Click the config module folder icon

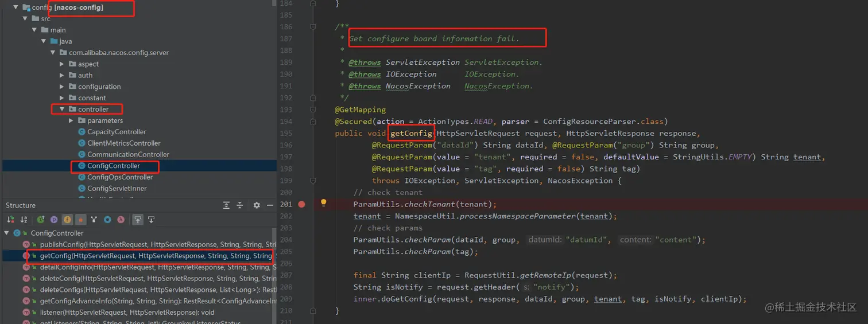point(26,7)
